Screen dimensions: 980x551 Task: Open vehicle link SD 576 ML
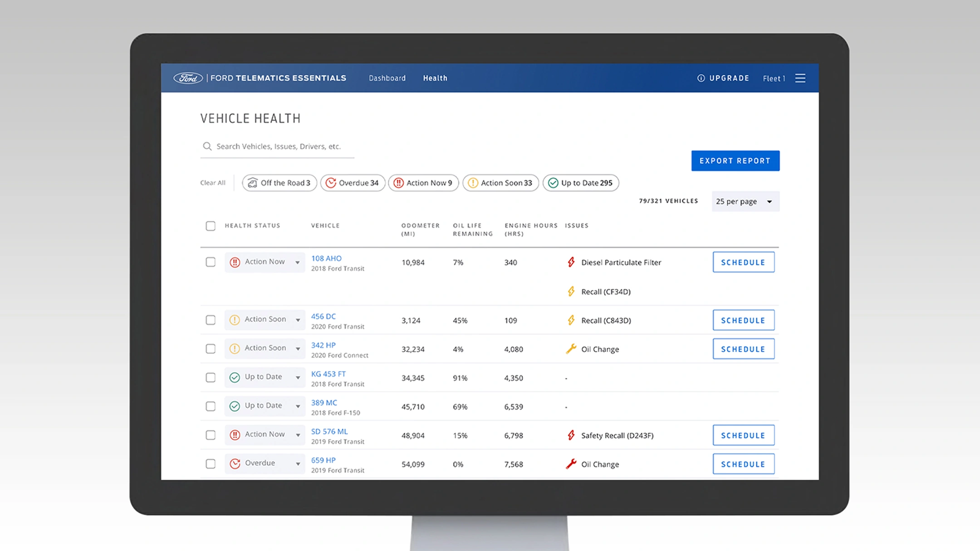pos(329,431)
